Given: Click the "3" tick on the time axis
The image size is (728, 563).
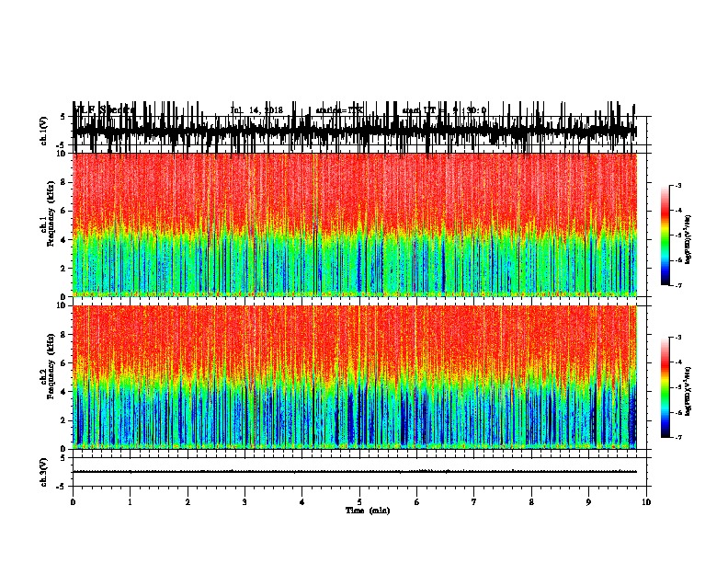Looking at the screenshot, I should click(x=245, y=502).
